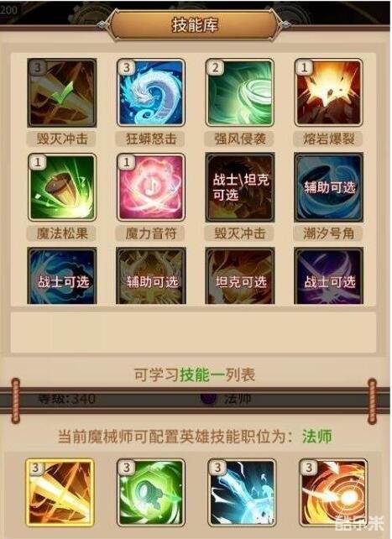The height and width of the screenshot is (539, 392).
Task: Pick the 强风侵袭 green tornado skill
Action: (240, 92)
